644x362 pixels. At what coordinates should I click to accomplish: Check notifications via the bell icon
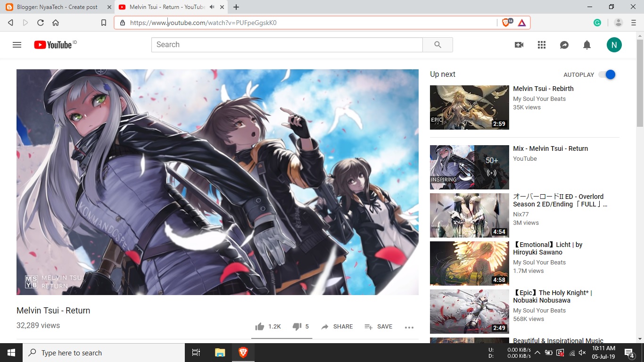point(586,44)
